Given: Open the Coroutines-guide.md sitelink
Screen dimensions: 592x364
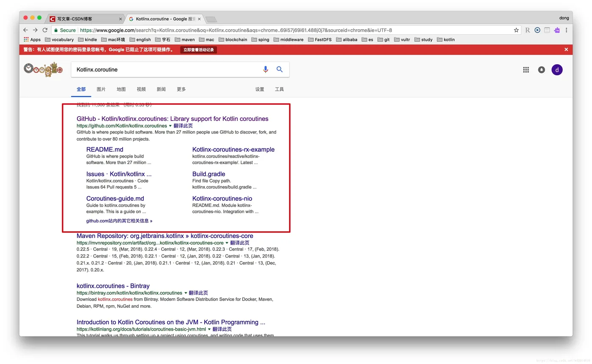Looking at the screenshot, I should pos(115,199).
